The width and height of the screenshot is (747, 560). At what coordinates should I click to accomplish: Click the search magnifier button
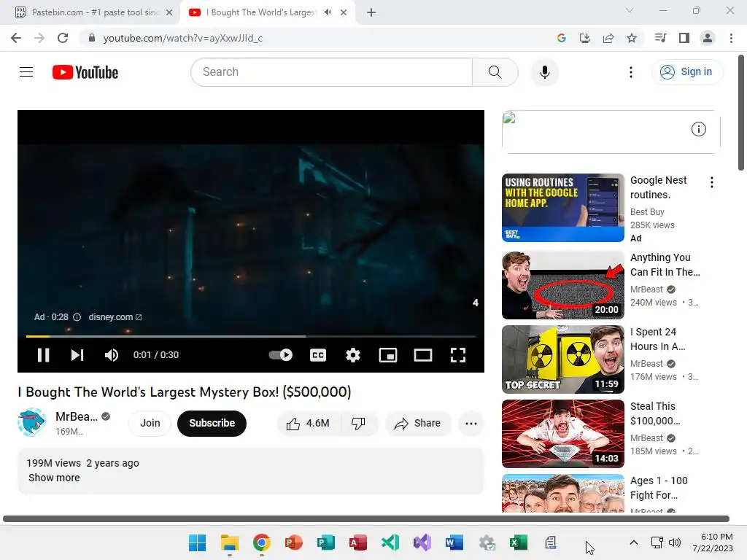[495, 72]
